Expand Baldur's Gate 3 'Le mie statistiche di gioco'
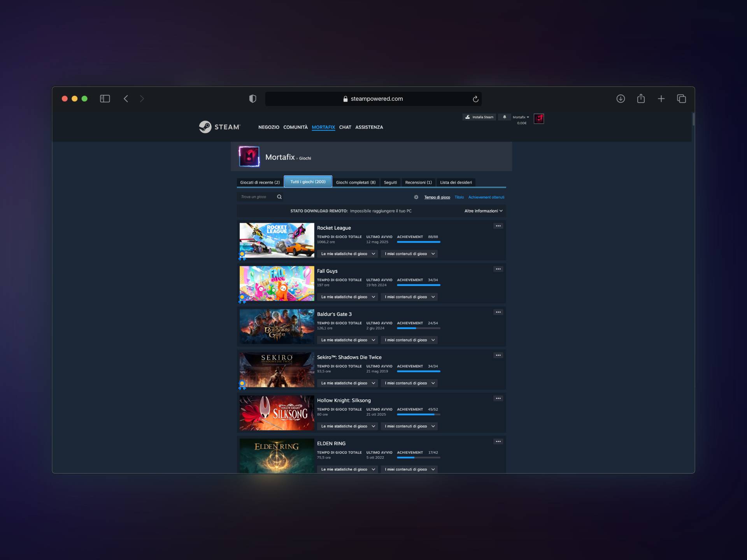This screenshot has width=747, height=560. click(x=348, y=340)
